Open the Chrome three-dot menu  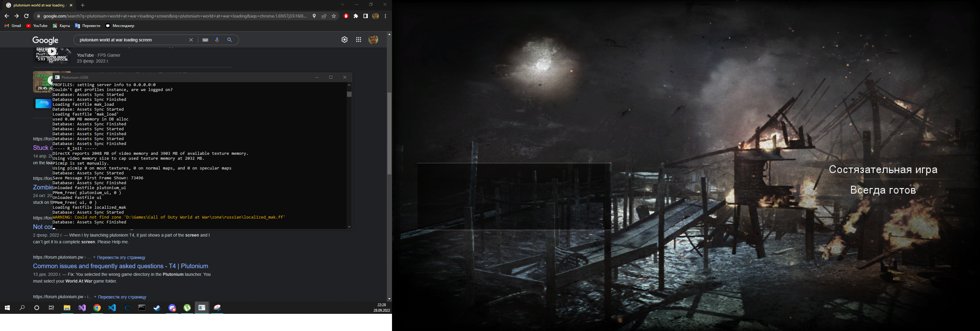[x=385, y=16]
